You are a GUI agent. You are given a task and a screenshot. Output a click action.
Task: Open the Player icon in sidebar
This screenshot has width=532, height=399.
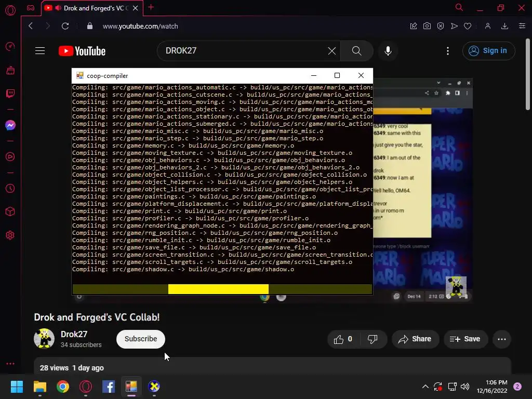point(10,157)
